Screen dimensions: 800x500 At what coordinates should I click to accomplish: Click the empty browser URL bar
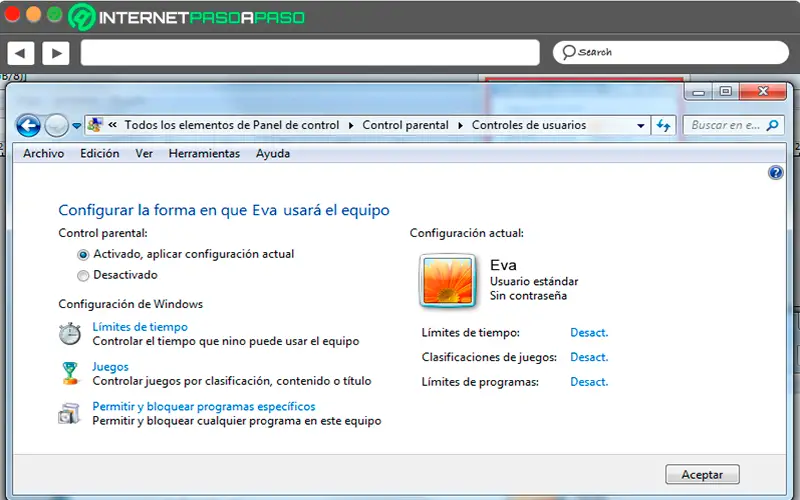310,53
